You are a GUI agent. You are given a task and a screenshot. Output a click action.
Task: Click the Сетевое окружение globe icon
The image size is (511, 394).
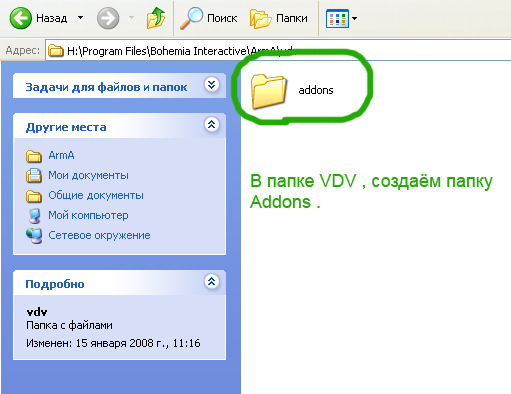34,236
